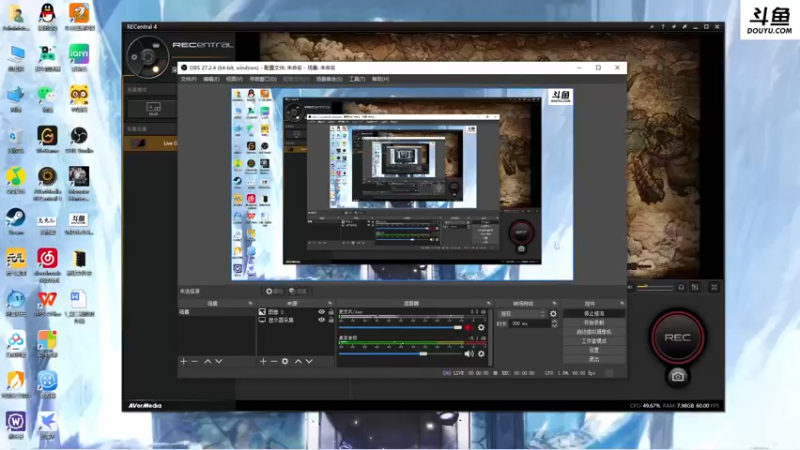Increase the 300 ms transition duration spinner

coord(555,321)
